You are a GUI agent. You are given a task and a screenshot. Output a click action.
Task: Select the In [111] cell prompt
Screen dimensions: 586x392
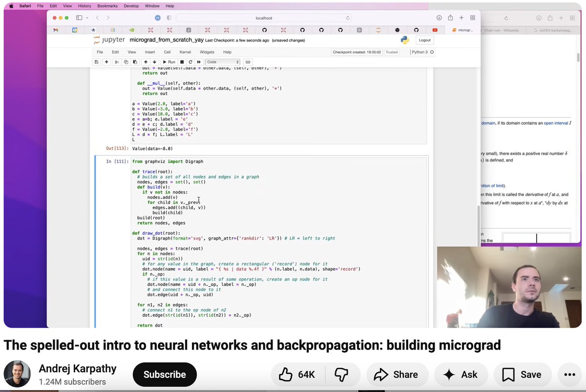[x=117, y=161]
